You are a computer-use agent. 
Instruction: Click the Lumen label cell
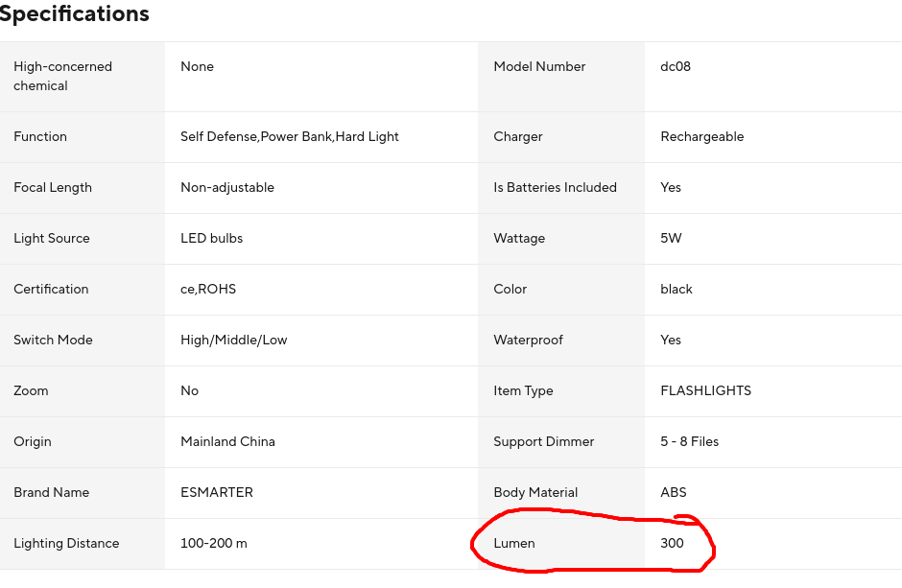[514, 544]
